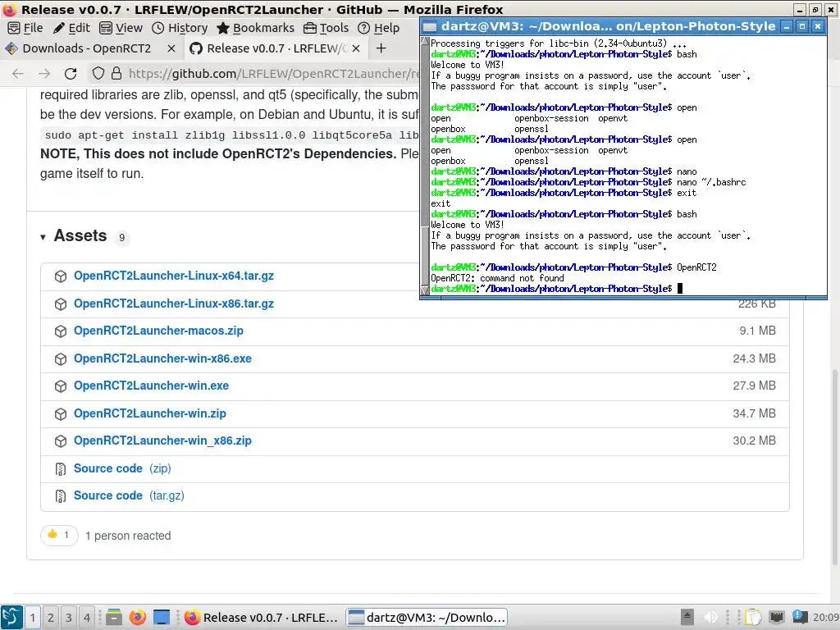This screenshot has width=840, height=630.
Task: Activate Release v0.0.7 Firefox taskbar button
Action: click(x=262, y=618)
